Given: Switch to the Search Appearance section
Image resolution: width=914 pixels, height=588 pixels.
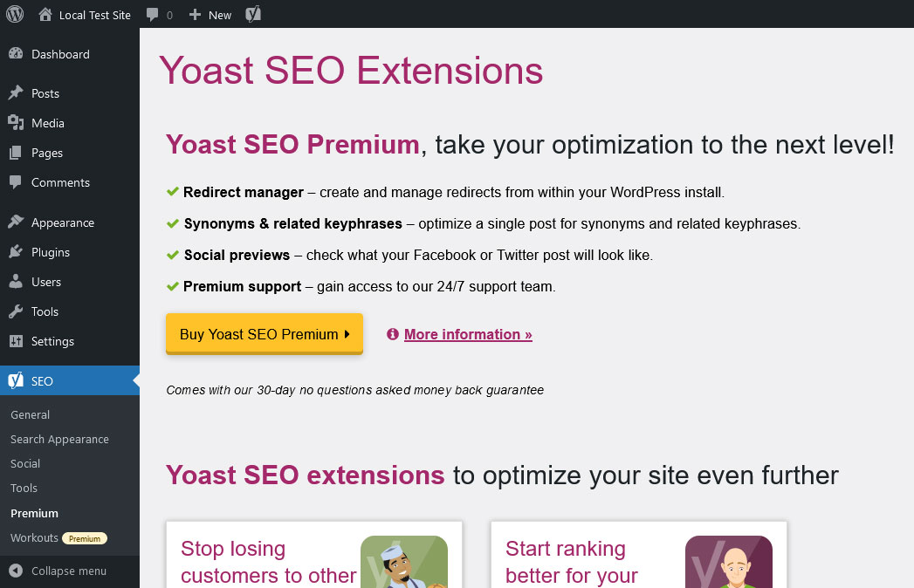Looking at the screenshot, I should 59,439.
